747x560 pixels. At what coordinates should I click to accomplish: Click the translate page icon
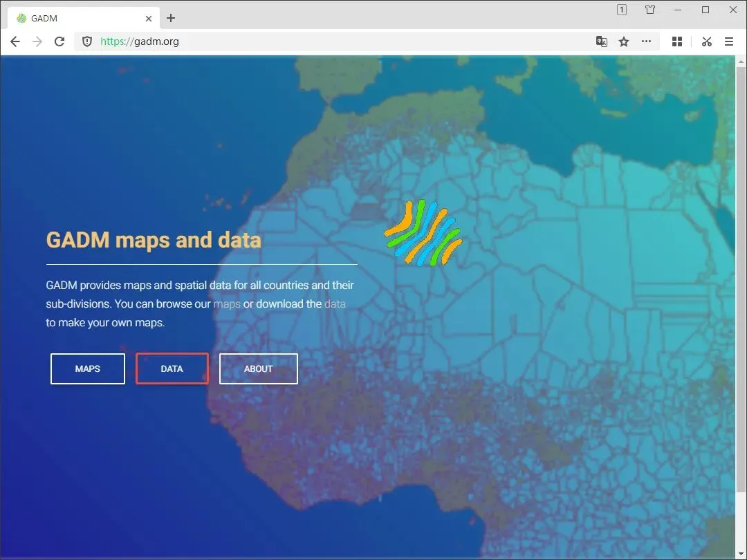pyautogui.click(x=602, y=41)
